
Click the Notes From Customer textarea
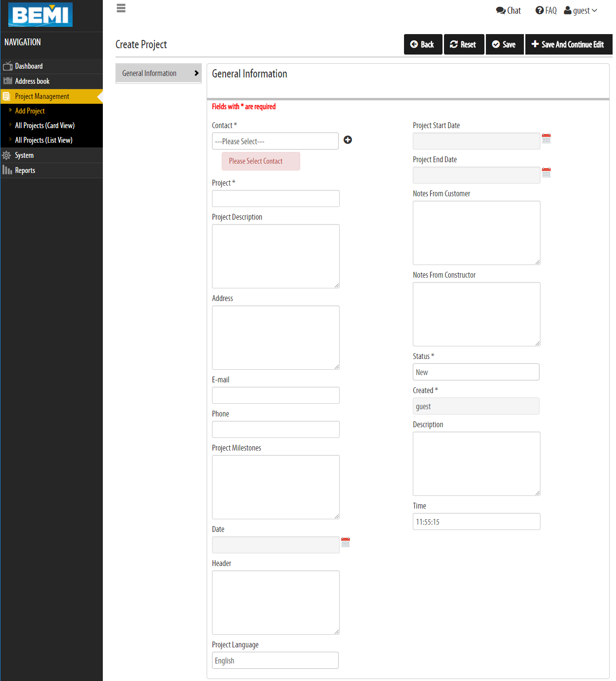click(x=477, y=233)
